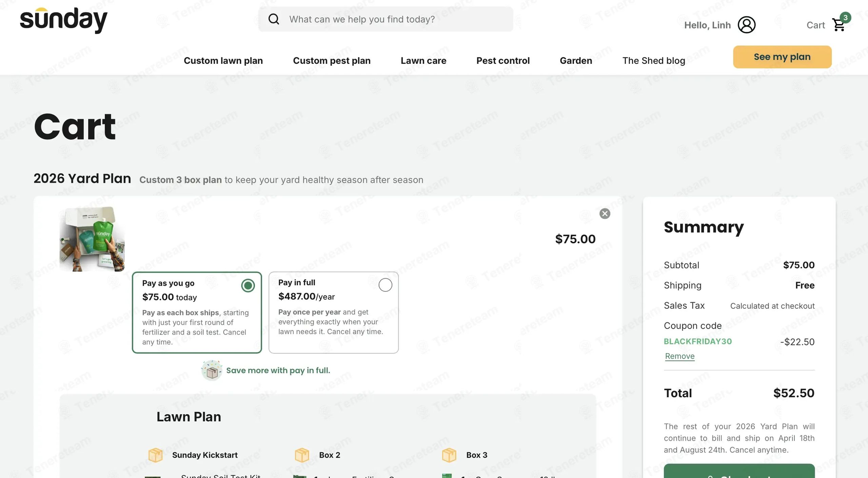Click Calculated at checkout text

click(x=772, y=306)
